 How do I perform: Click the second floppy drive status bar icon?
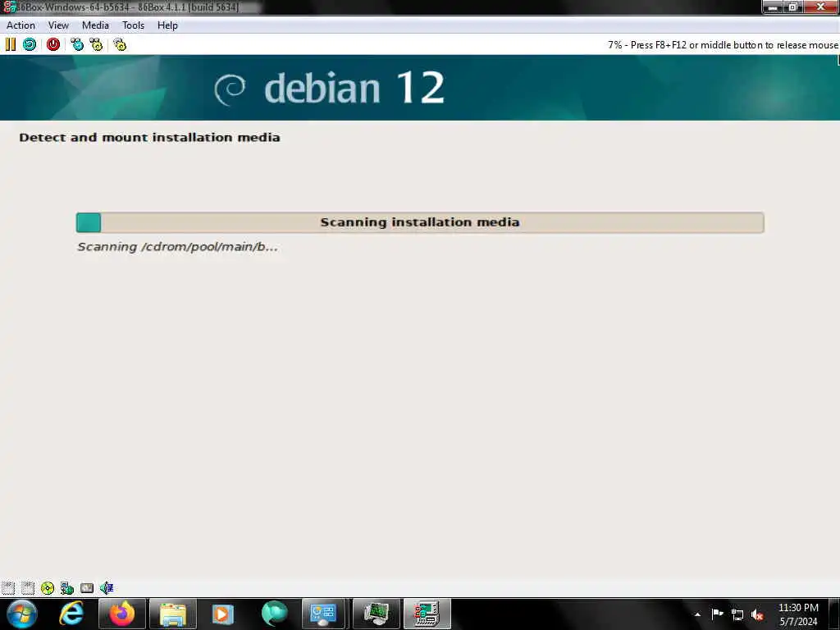coord(28,588)
